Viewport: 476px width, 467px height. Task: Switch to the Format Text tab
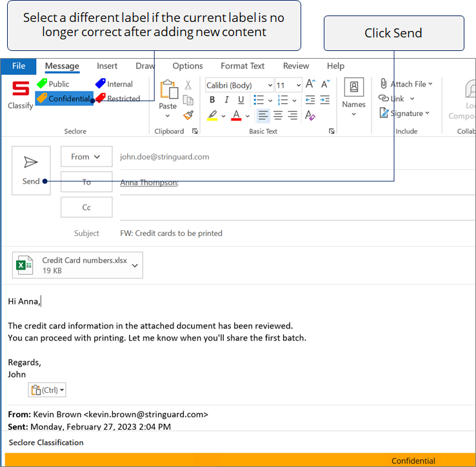[x=243, y=66]
